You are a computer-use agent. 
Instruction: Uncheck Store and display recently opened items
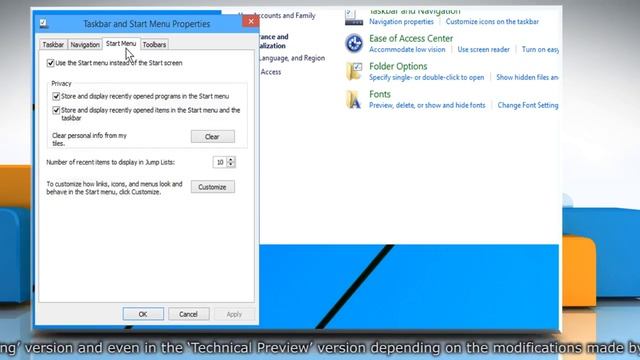[56, 110]
